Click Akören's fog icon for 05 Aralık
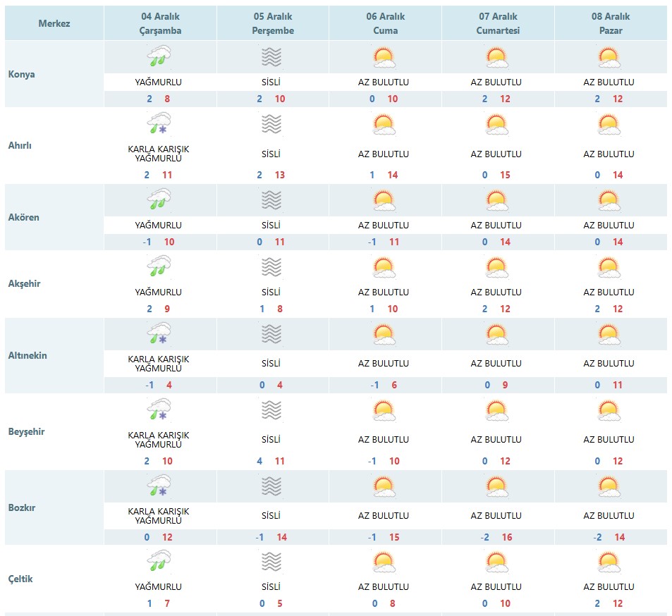This screenshot has height=616, width=672. [x=271, y=200]
